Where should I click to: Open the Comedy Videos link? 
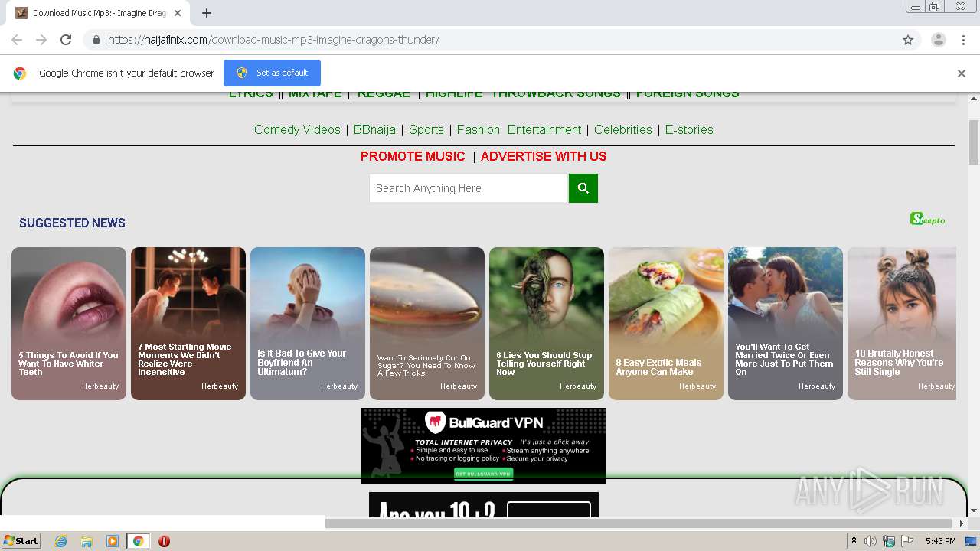(297, 129)
